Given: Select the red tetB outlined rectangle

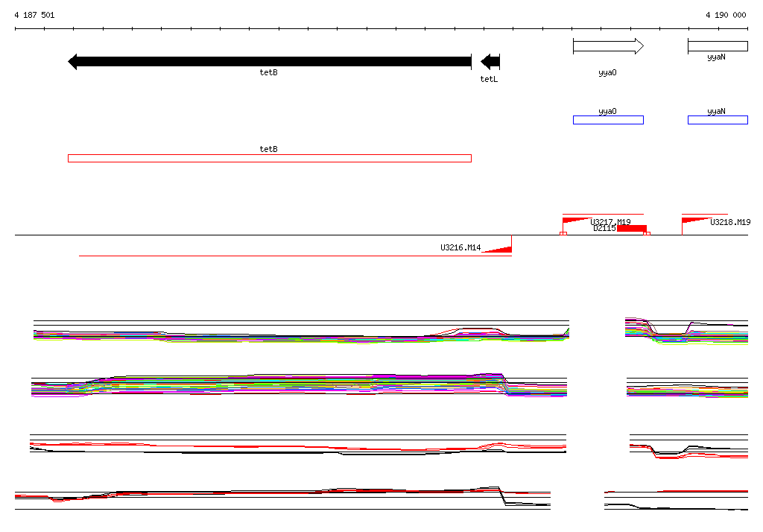Looking at the screenshot, I should click(270, 158).
